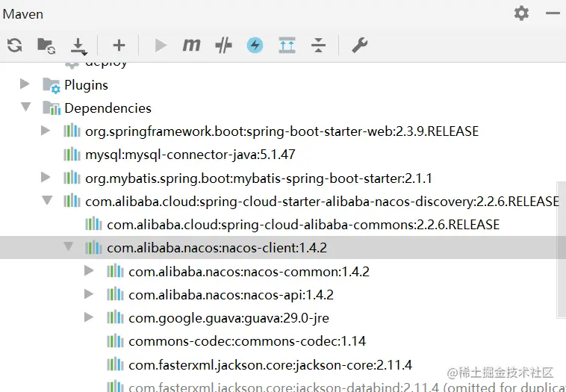
Task: Select mybatis-spring-boot-starter:2.1.1 row
Action: point(258,178)
